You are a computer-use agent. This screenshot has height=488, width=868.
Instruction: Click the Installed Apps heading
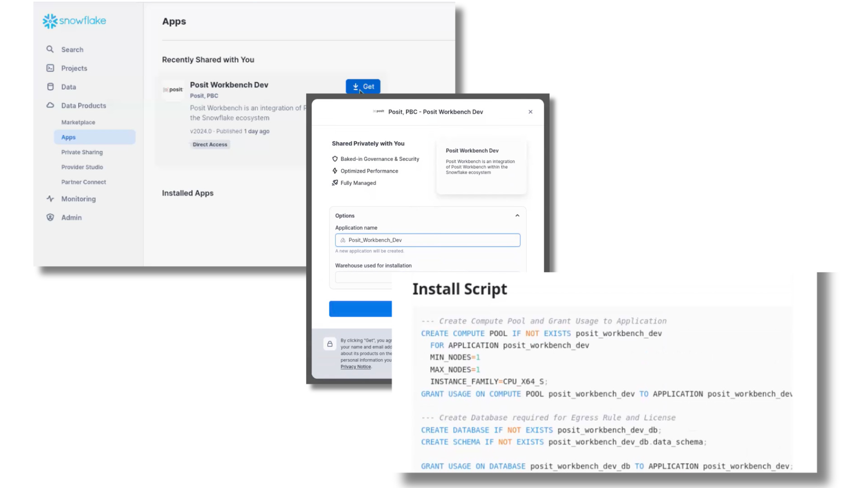pos(188,193)
